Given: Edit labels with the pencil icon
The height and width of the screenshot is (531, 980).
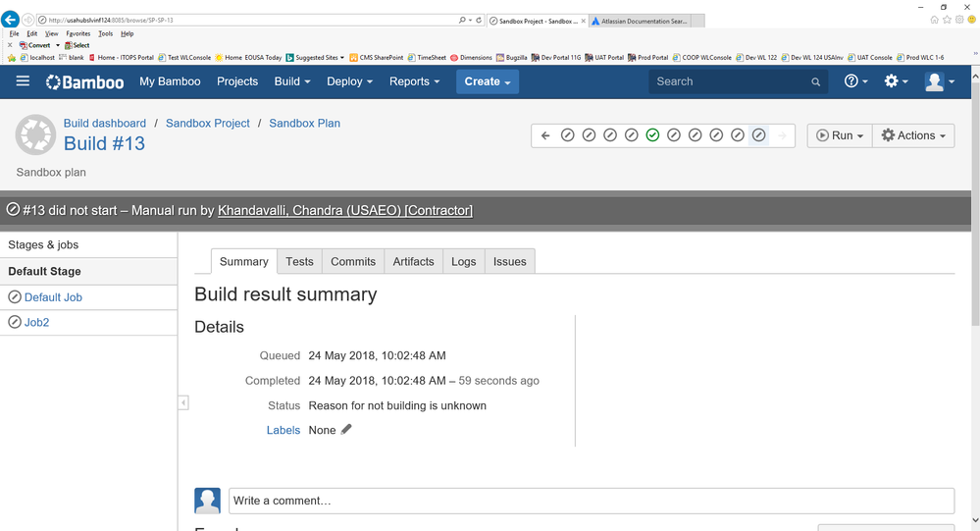Looking at the screenshot, I should [346, 430].
